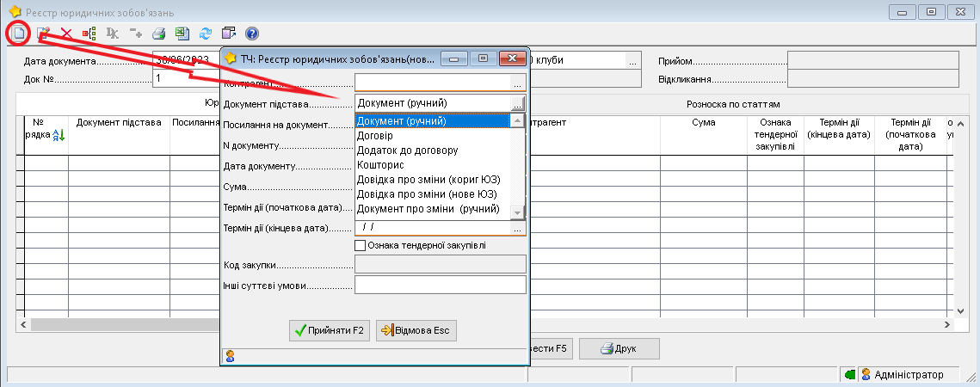Viewport: 980px width, 387px height.
Task: Select 'Додаток до договору' list option
Action: tap(407, 150)
